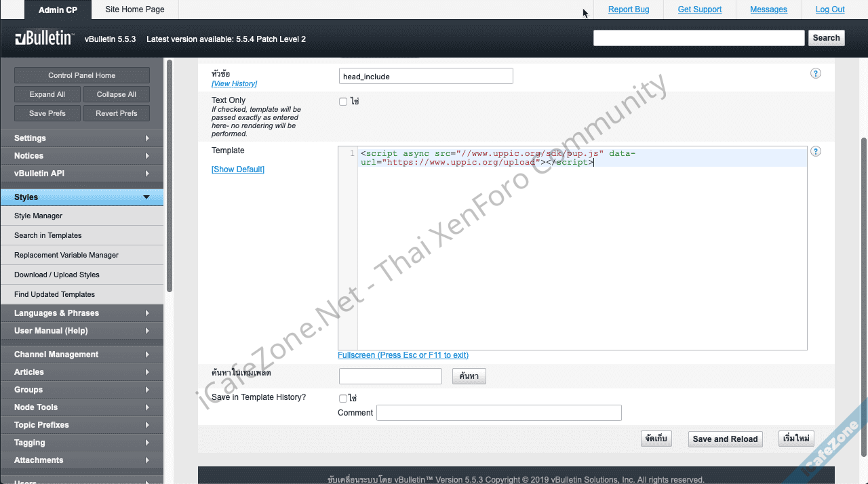
Task: Click the View History link
Action: [234, 83]
